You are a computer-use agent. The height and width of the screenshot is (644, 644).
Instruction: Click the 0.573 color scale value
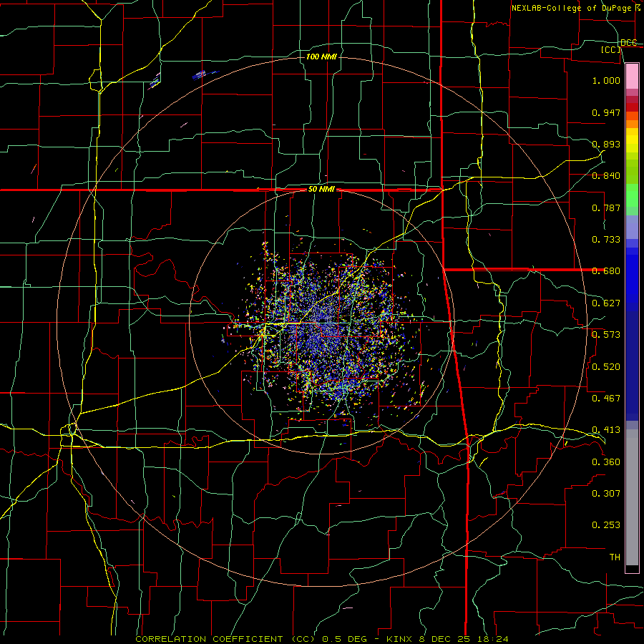[x=606, y=335]
